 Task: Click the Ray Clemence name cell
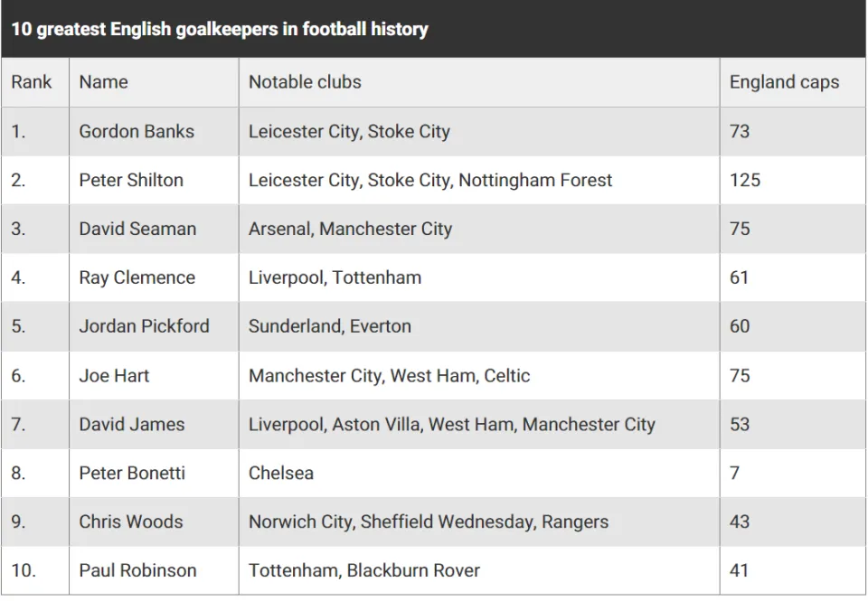coord(154,277)
